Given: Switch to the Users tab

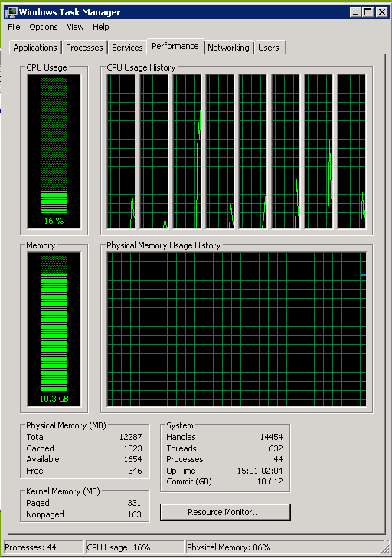Looking at the screenshot, I should pyautogui.click(x=269, y=48).
